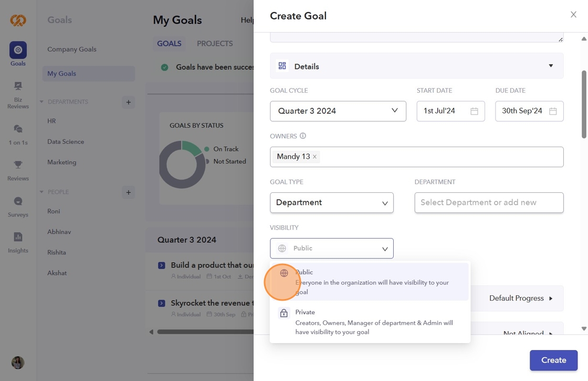Click the start date calendar icon
Image resolution: width=588 pixels, height=381 pixels.
474,111
